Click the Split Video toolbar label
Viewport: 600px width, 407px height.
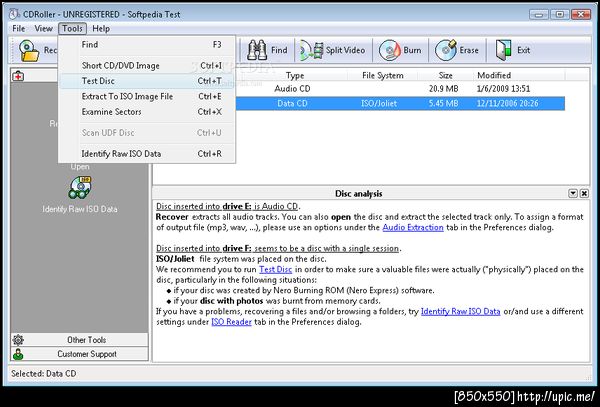pyautogui.click(x=345, y=50)
